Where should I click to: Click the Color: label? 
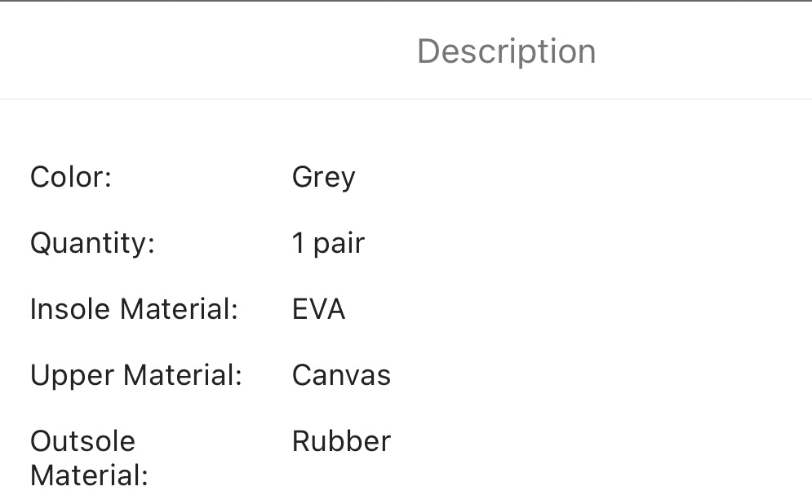pyautogui.click(x=71, y=177)
